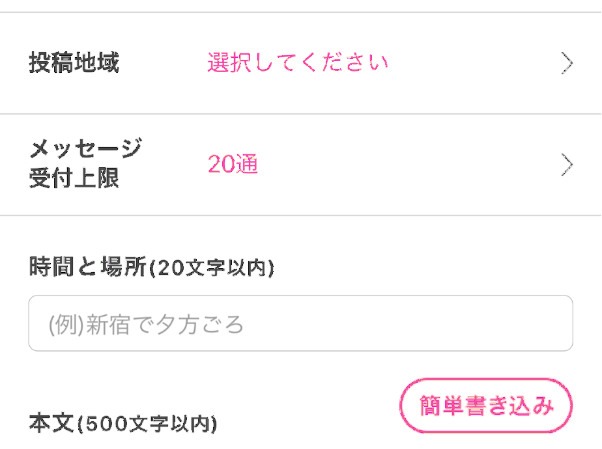
Task: Select the メッセージ受付上限 label
Action: (x=85, y=165)
